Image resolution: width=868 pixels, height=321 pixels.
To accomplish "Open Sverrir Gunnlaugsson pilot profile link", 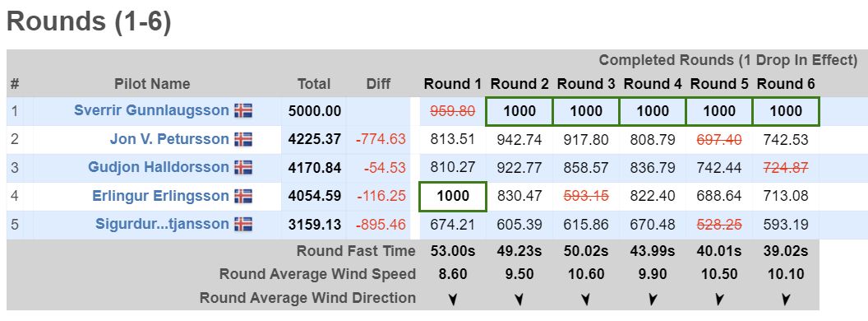I will coord(151,111).
